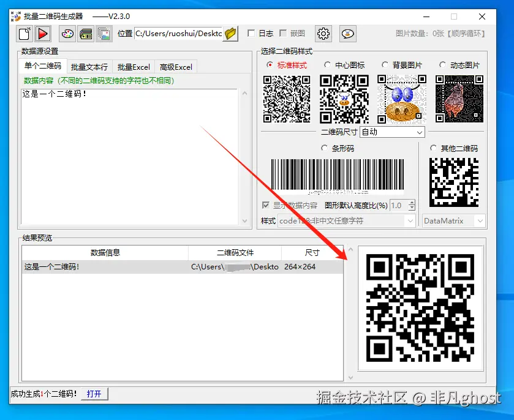
Task: Select the standard QR code sample thumbnail
Action: click(287, 99)
